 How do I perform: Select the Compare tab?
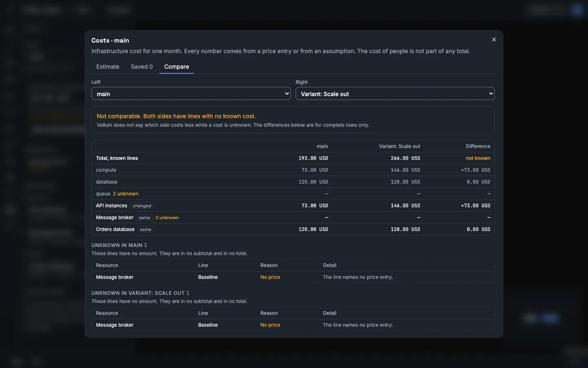tap(176, 67)
